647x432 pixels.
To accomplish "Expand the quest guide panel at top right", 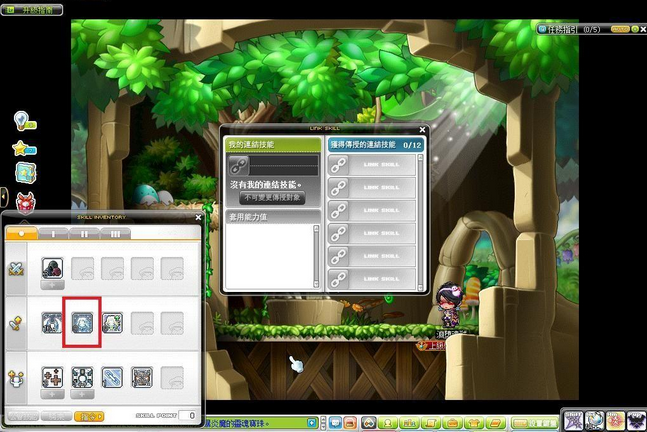I will click(633, 31).
